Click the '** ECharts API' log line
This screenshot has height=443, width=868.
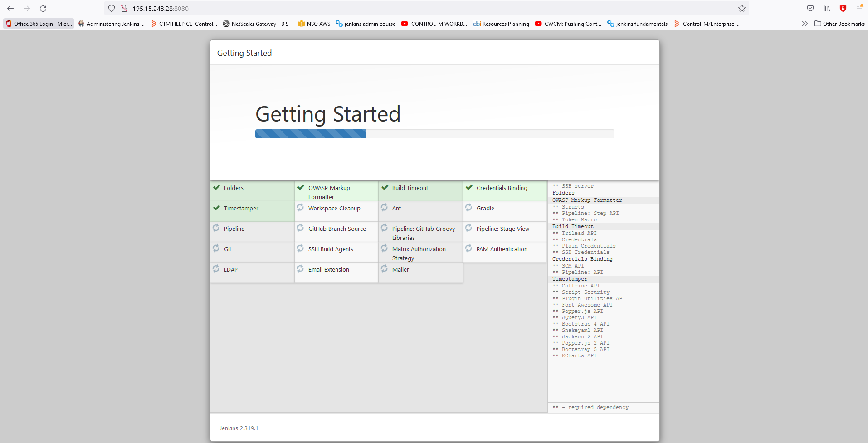pyautogui.click(x=574, y=355)
